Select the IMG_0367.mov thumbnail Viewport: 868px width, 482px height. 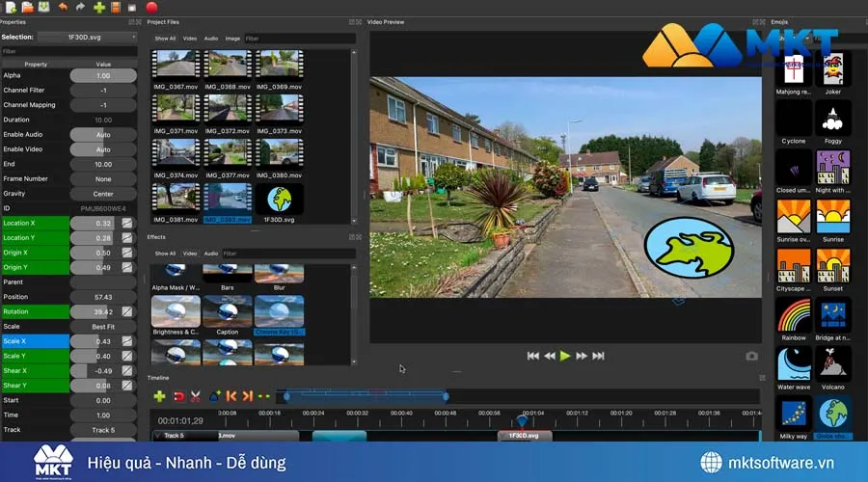(x=176, y=64)
